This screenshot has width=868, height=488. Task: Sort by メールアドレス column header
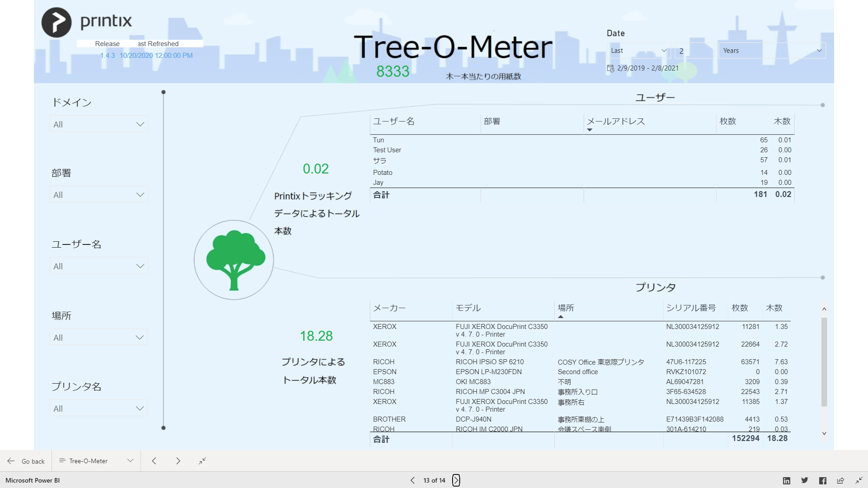click(616, 121)
